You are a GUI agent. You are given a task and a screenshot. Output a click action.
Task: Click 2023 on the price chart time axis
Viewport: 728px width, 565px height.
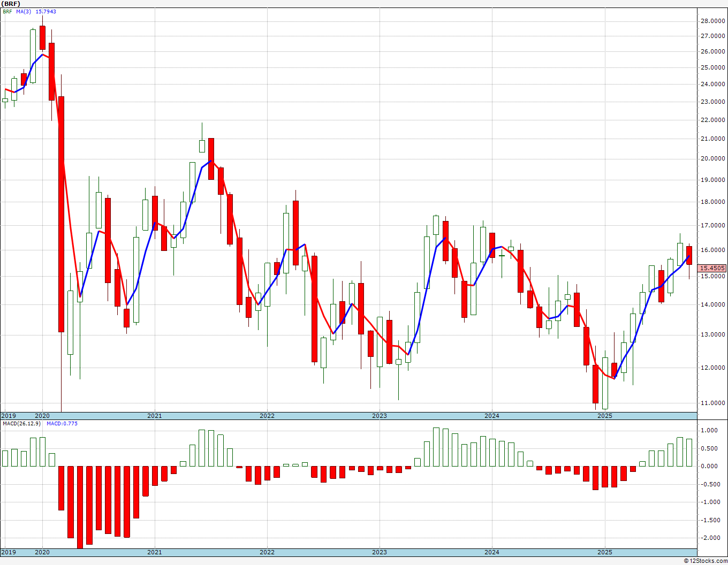click(380, 416)
